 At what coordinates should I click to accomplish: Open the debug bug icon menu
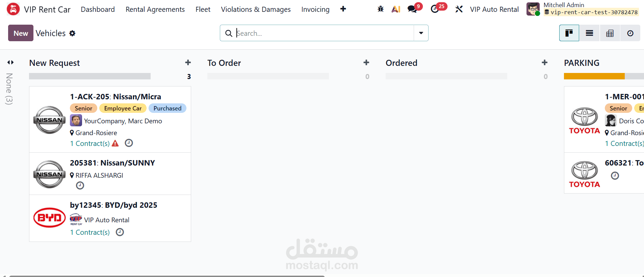(381, 9)
